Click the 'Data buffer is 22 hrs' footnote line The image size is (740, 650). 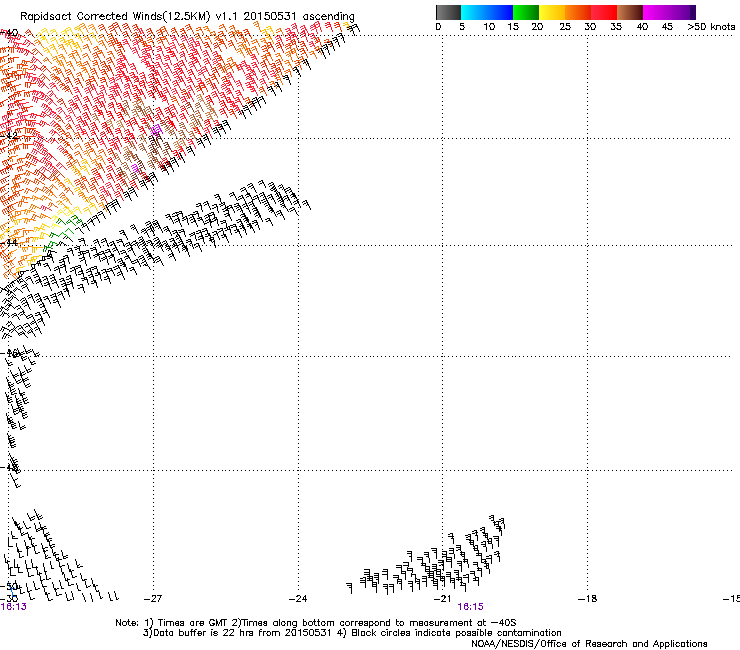pyautogui.click(x=352, y=633)
